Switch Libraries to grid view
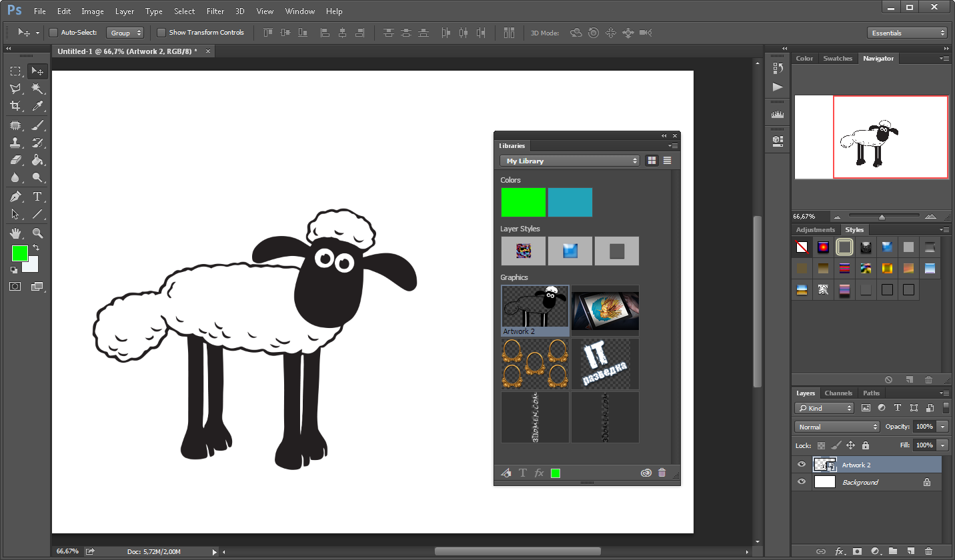Screen dimensions: 955x560 652,161
